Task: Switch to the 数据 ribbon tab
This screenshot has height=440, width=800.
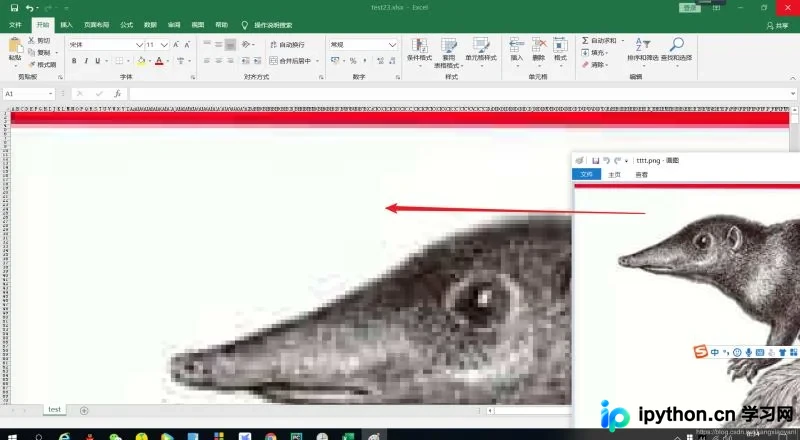Action: [150, 25]
